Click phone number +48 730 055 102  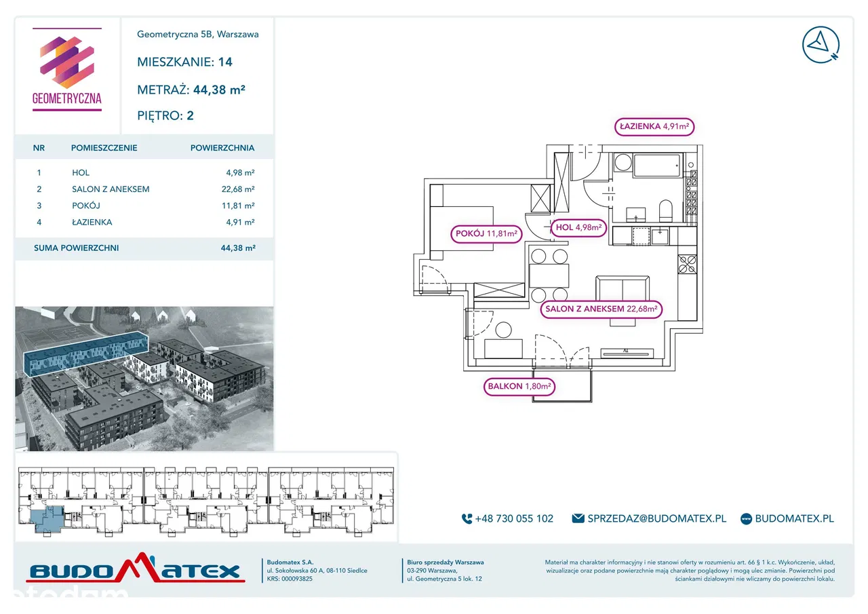(x=514, y=518)
